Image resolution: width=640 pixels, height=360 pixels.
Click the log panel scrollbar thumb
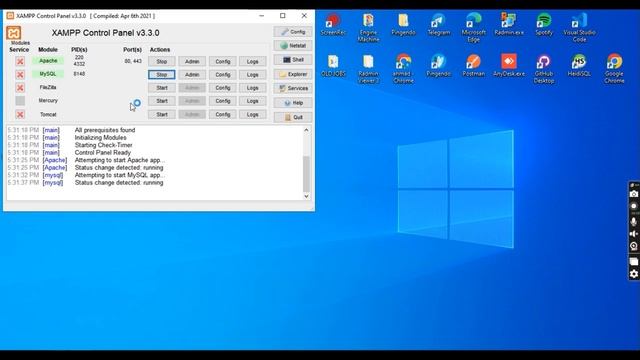tap(306, 174)
